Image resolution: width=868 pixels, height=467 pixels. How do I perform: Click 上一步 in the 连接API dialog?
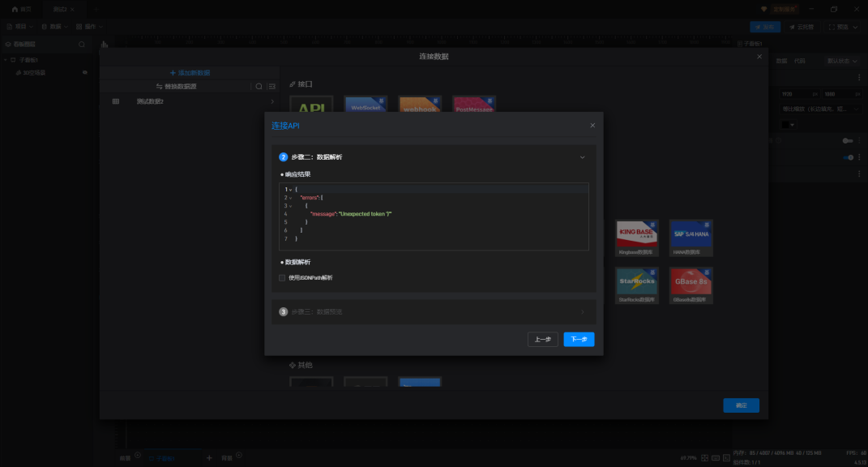click(542, 339)
